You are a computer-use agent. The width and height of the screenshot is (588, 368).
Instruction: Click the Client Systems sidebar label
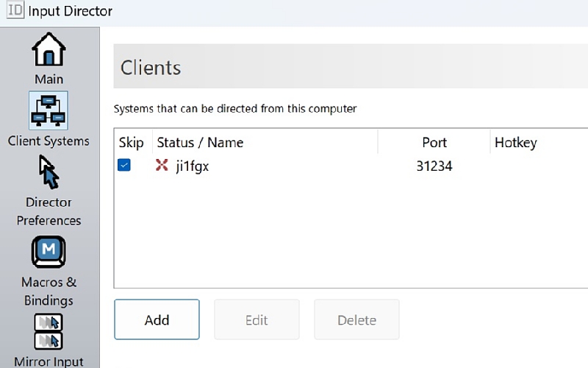[49, 141]
